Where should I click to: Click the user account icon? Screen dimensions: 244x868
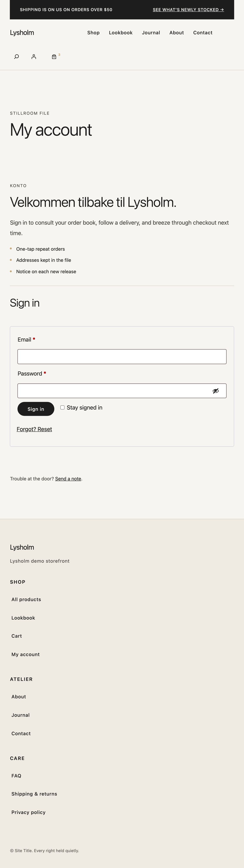(34, 57)
